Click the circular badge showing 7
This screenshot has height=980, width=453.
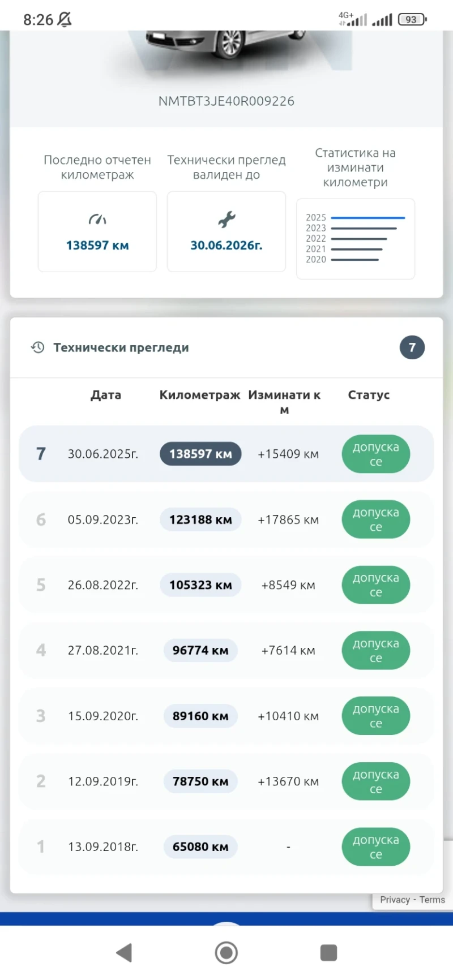[x=412, y=347]
